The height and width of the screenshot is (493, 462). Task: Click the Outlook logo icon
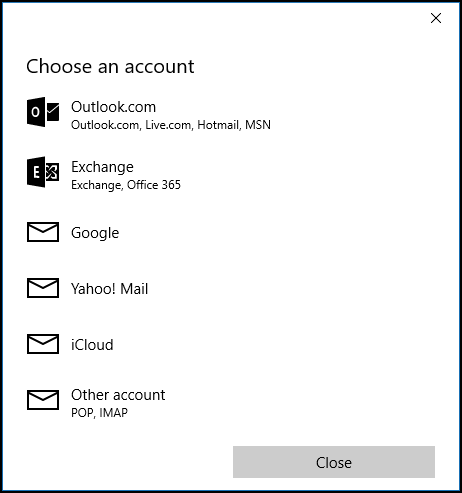(43, 112)
